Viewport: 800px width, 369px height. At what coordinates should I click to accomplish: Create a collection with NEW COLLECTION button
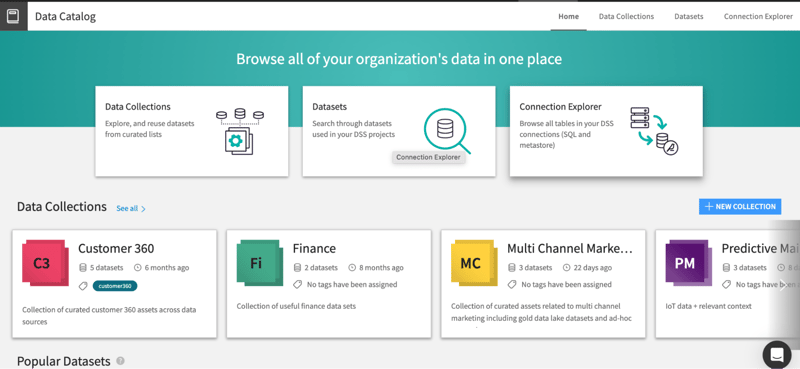pyautogui.click(x=740, y=207)
